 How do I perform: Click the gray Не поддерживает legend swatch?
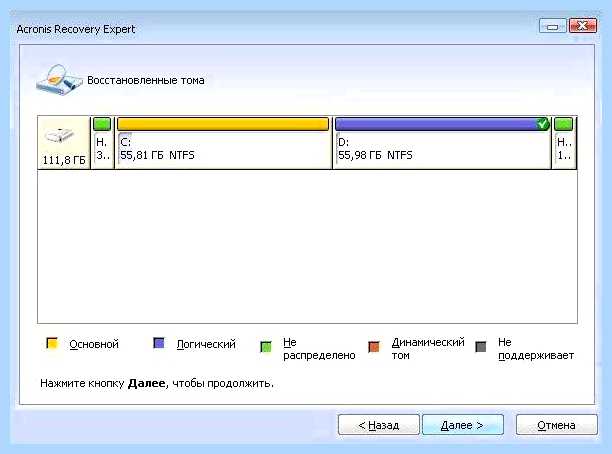click(x=481, y=346)
